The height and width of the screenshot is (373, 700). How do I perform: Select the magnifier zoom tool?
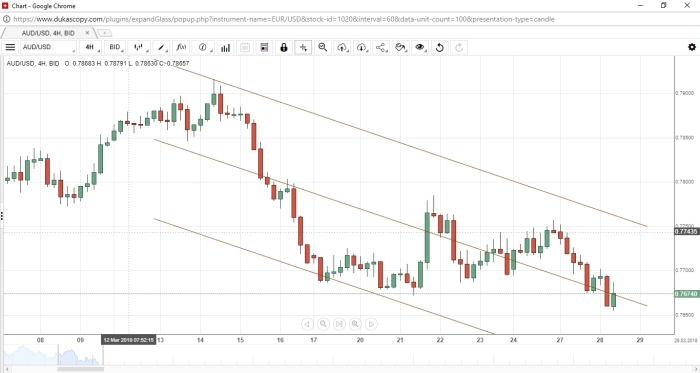323,47
